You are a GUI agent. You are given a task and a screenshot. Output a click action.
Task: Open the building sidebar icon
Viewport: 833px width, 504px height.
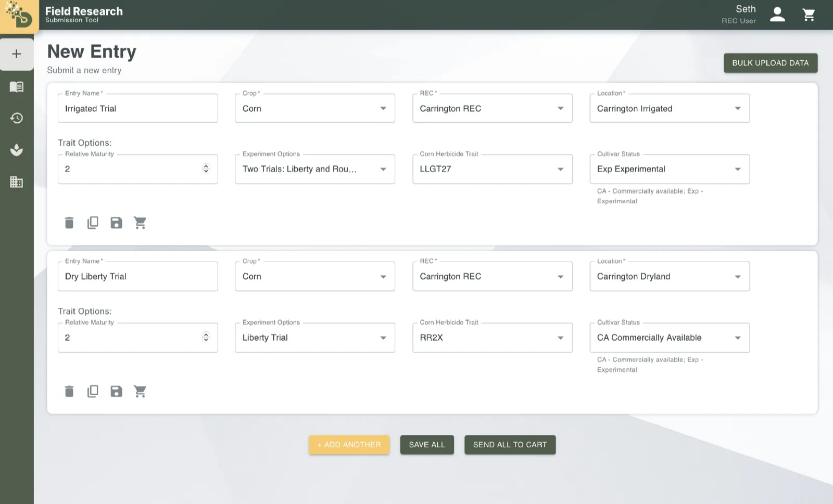click(17, 182)
